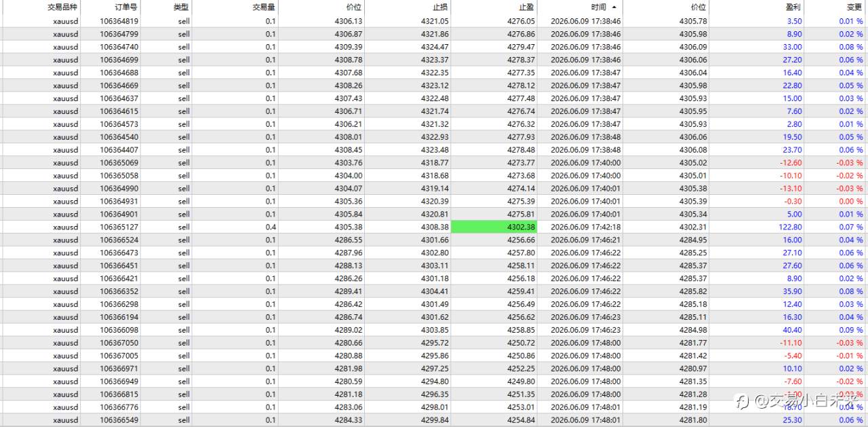Click the volume 0.4 cell
Viewport: 868px width, 427px height.
(271, 227)
